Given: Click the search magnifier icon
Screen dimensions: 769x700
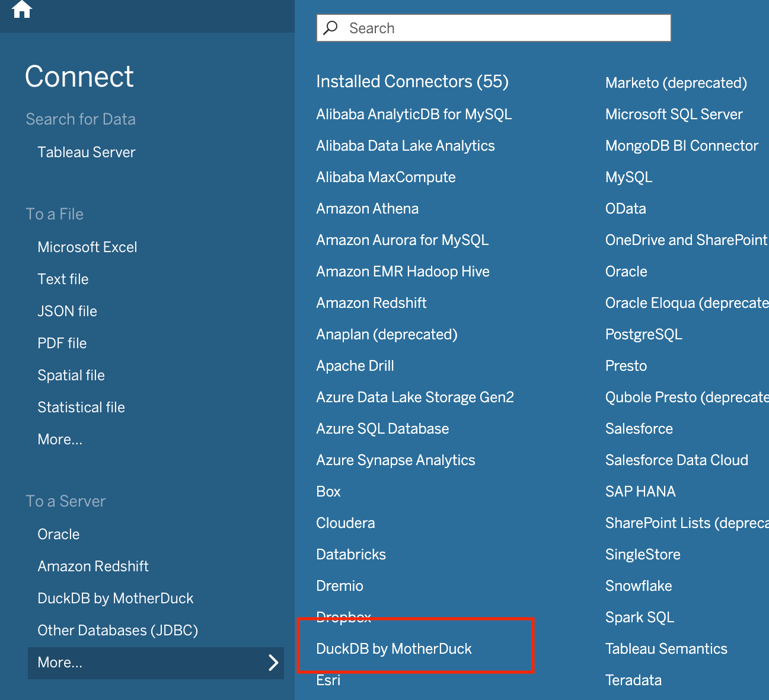Looking at the screenshot, I should 331,28.
